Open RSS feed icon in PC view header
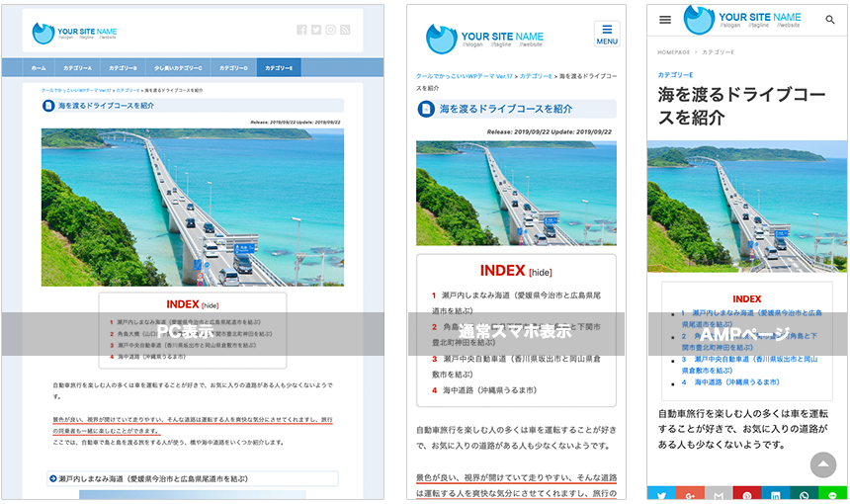 click(345, 30)
